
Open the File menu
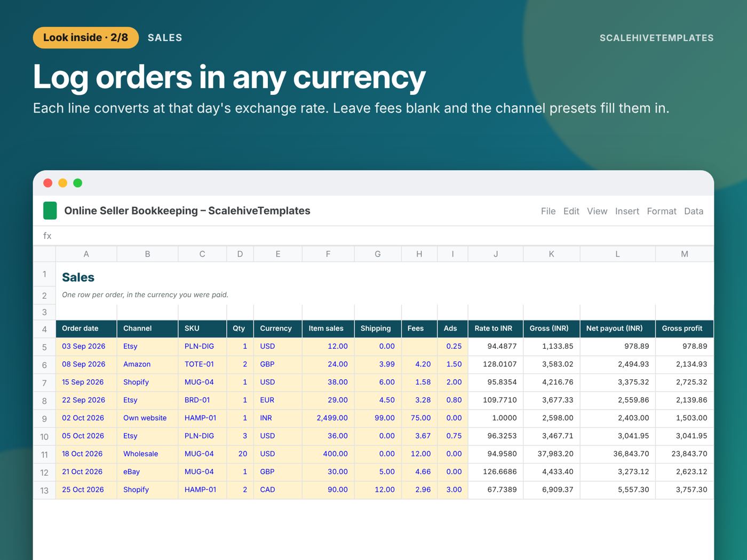pos(548,211)
